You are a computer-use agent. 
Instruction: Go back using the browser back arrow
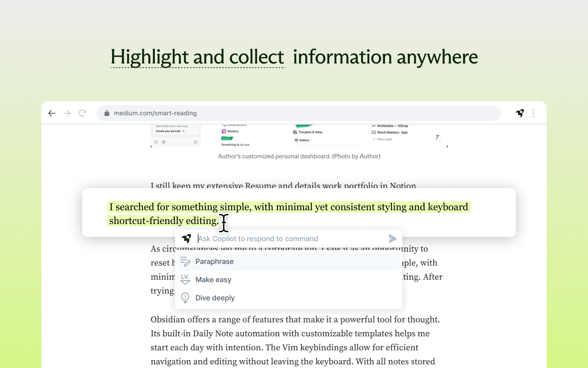[52, 113]
